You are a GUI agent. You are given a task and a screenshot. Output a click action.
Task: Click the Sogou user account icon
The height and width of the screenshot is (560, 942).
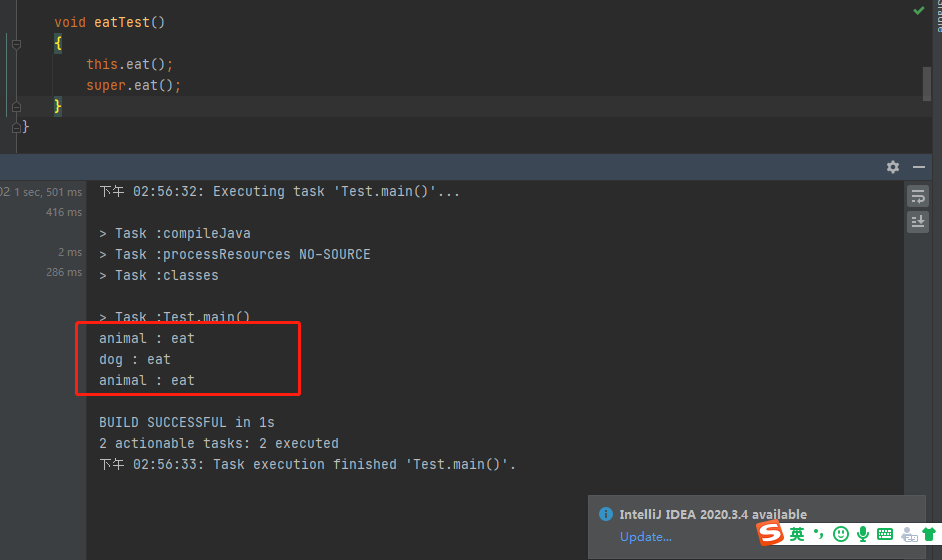909,534
